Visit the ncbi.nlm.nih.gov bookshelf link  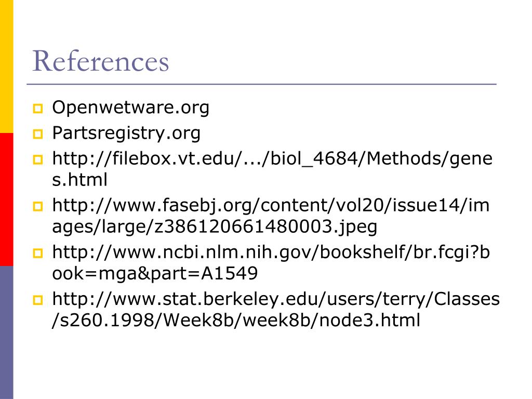point(271,252)
